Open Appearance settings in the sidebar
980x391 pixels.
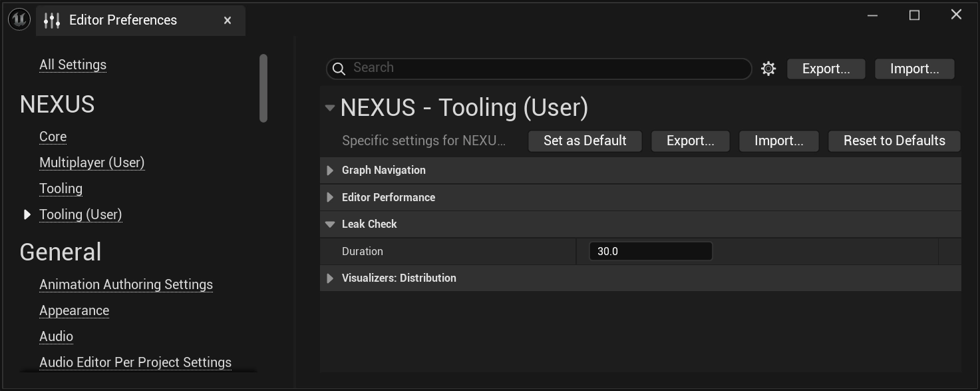(x=74, y=310)
